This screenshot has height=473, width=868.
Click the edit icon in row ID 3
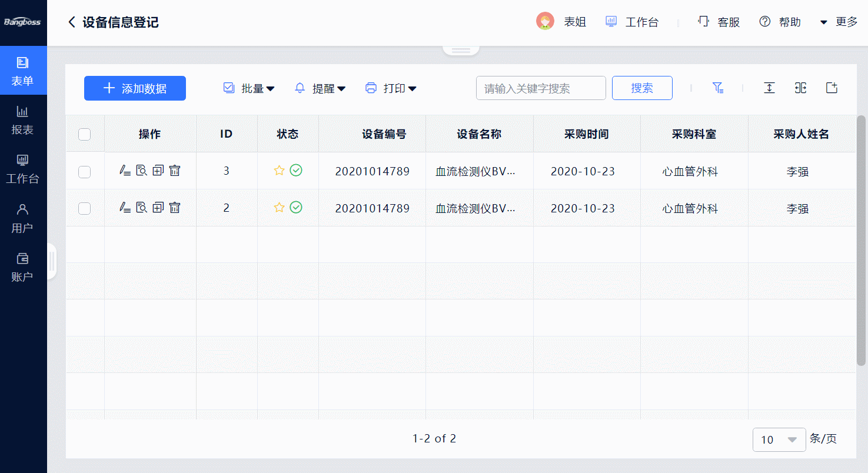click(x=125, y=171)
